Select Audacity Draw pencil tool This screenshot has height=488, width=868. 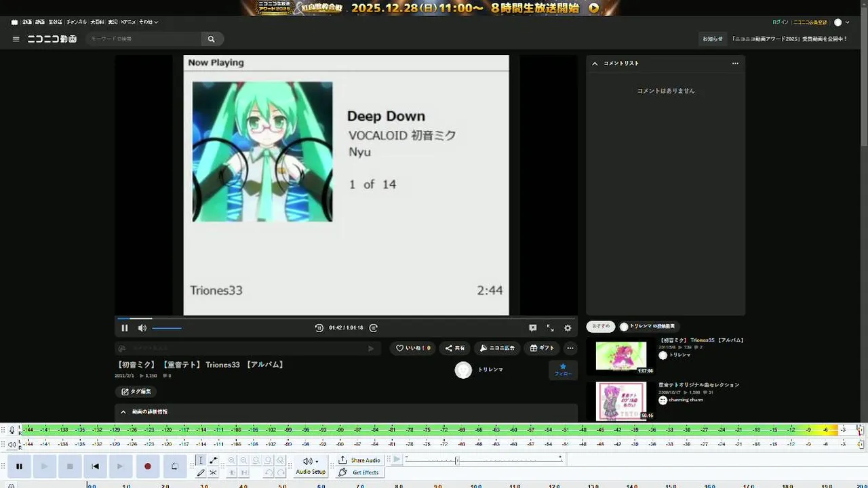[x=200, y=472]
